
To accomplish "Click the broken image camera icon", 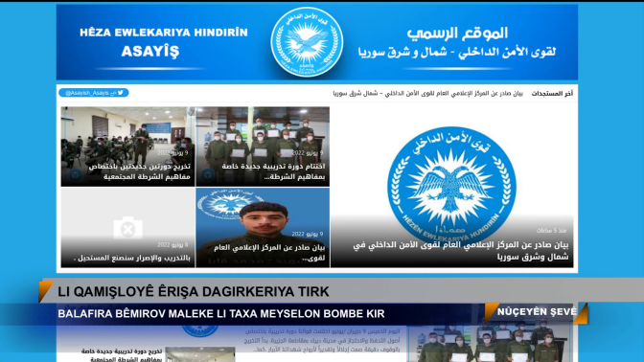I will [127, 227].
